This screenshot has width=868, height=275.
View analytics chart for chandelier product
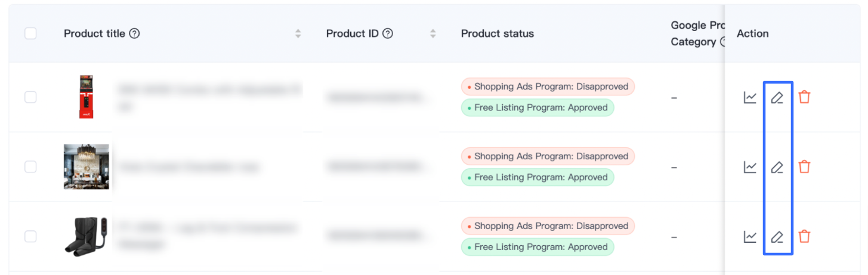tap(750, 167)
